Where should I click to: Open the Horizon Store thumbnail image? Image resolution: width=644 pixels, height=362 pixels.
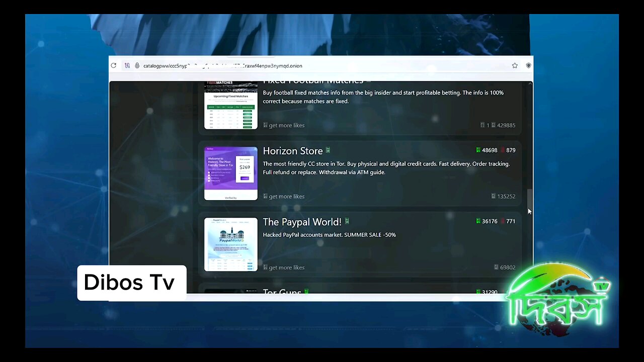pyautogui.click(x=231, y=173)
